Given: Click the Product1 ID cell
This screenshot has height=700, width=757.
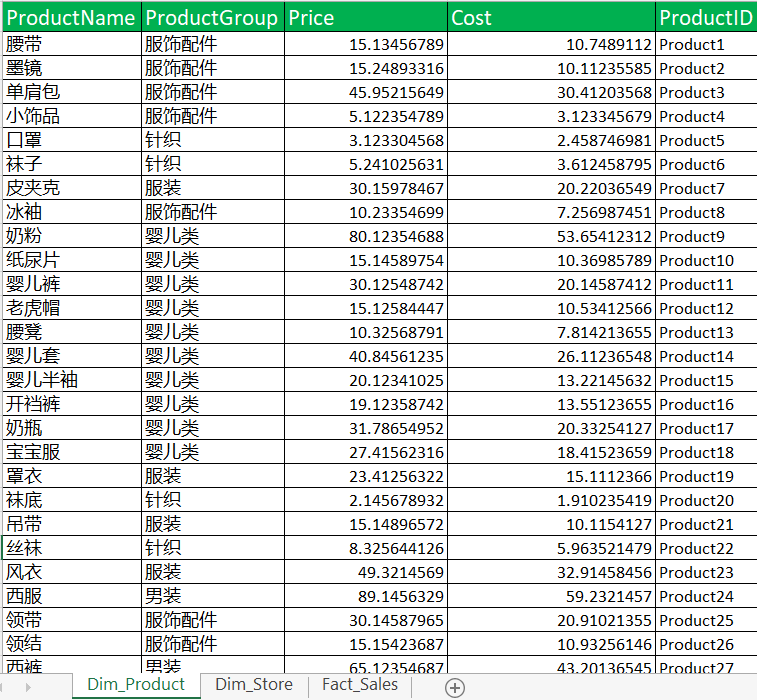Looking at the screenshot, I should tap(706, 44).
